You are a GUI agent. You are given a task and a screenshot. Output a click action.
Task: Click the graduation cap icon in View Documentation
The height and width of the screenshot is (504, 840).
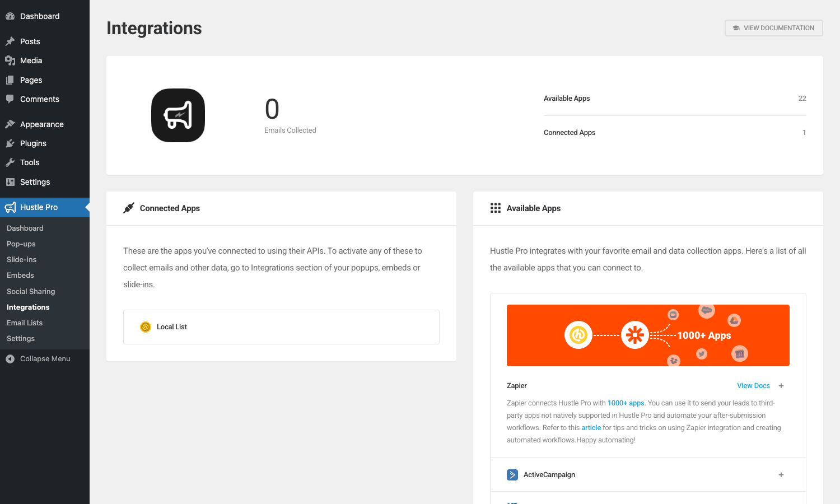[x=736, y=28]
